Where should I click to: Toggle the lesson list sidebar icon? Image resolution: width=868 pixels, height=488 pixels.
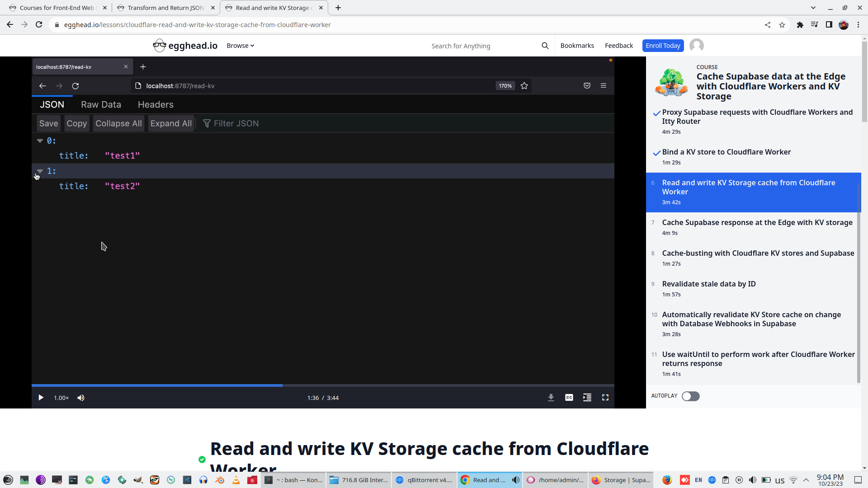pyautogui.click(x=587, y=398)
